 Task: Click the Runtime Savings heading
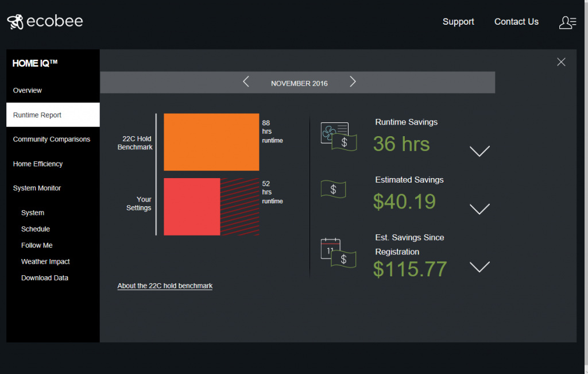click(x=406, y=122)
